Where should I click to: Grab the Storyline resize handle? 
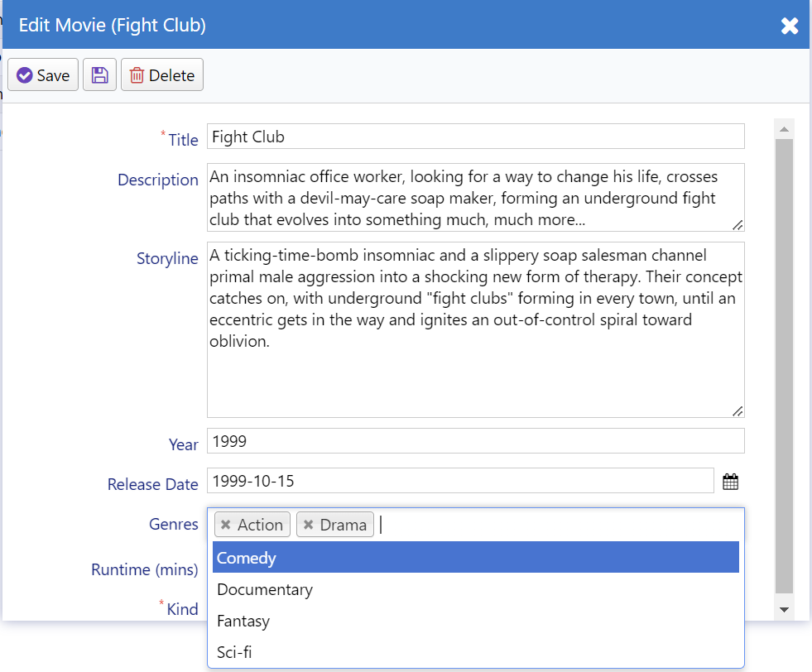(738, 411)
